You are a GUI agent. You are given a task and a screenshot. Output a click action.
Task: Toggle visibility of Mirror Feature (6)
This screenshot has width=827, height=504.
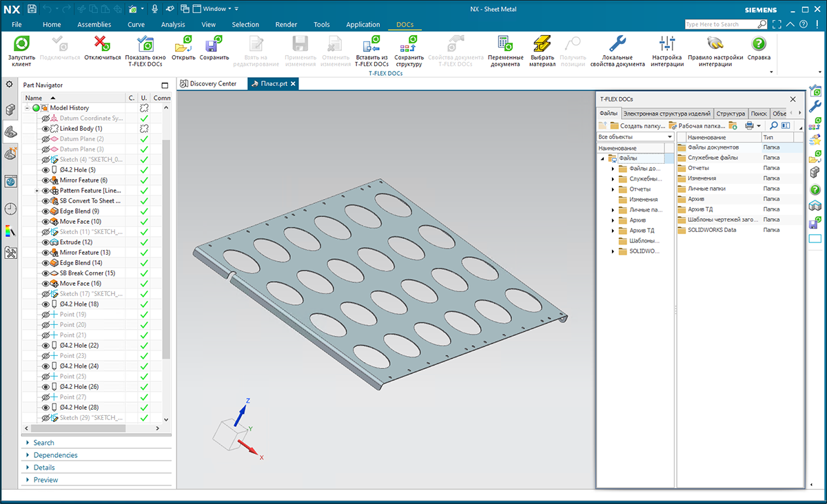click(46, 180)
